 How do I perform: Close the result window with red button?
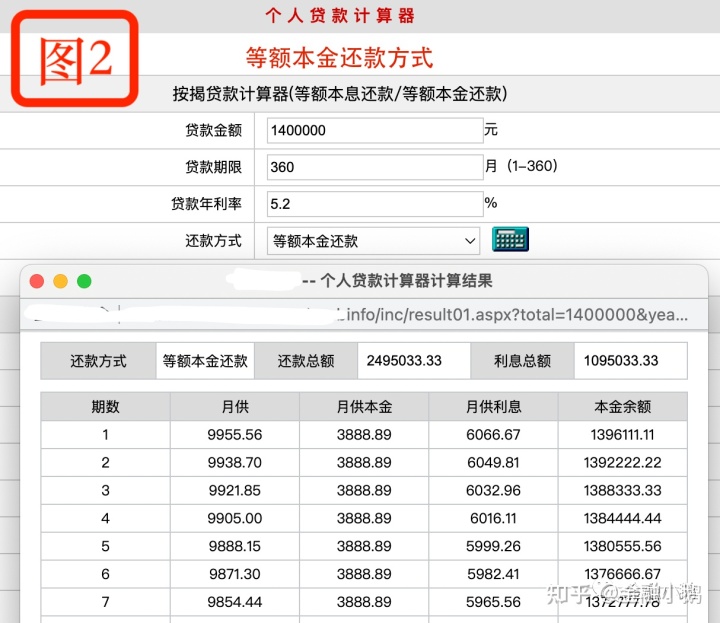pyautogui.click(x=37, y=282)
